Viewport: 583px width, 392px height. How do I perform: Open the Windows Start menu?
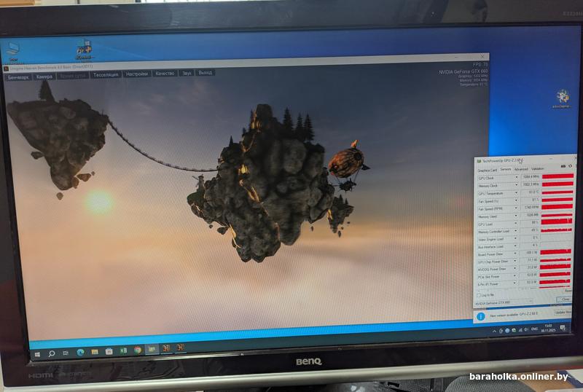pyautogui.click(x=37, y=354)
